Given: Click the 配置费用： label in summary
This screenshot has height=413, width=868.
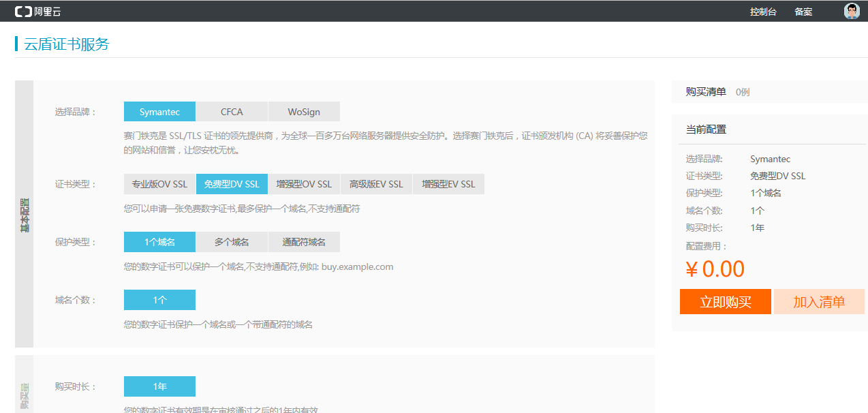Looking at the screenshot, I should tap(707, 246).
